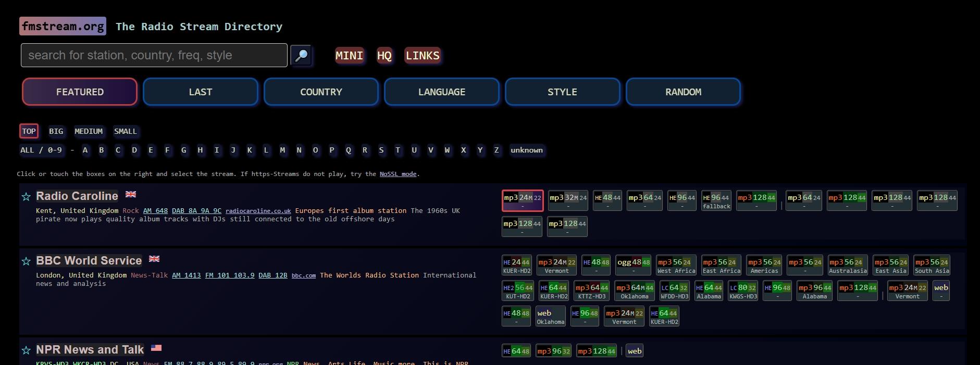980x365 pixels.
Task: Click the UK flag beside BBC World Service
Action: [154, 259]
